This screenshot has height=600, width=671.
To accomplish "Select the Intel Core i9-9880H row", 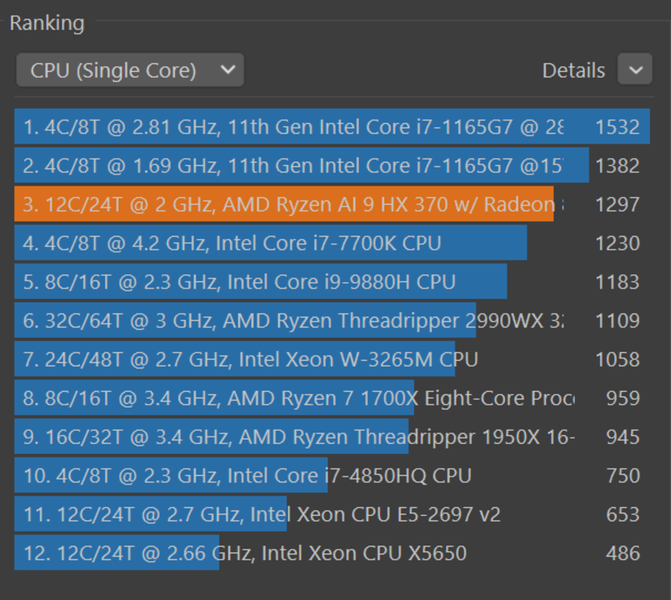I will coord(332,282).
